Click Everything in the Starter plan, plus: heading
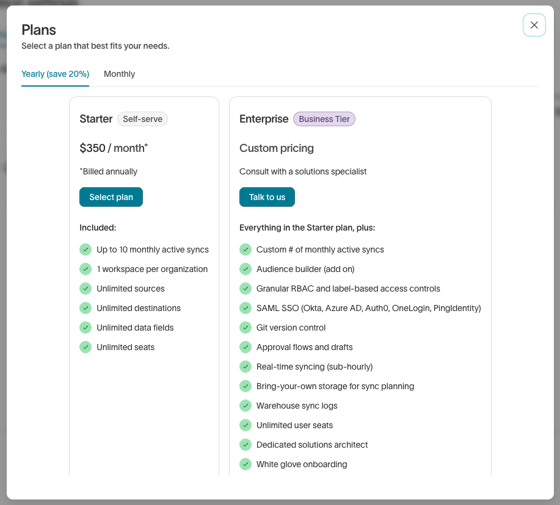Screen dimensions: 560x505 307,228
